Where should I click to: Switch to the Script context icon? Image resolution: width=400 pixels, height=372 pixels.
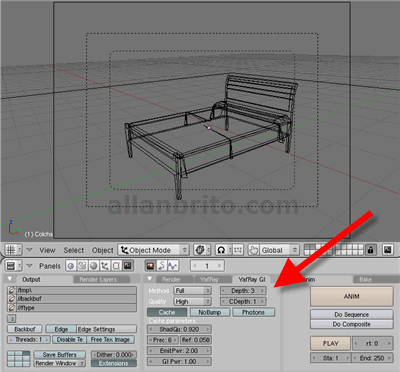click(x=82, y=266)
